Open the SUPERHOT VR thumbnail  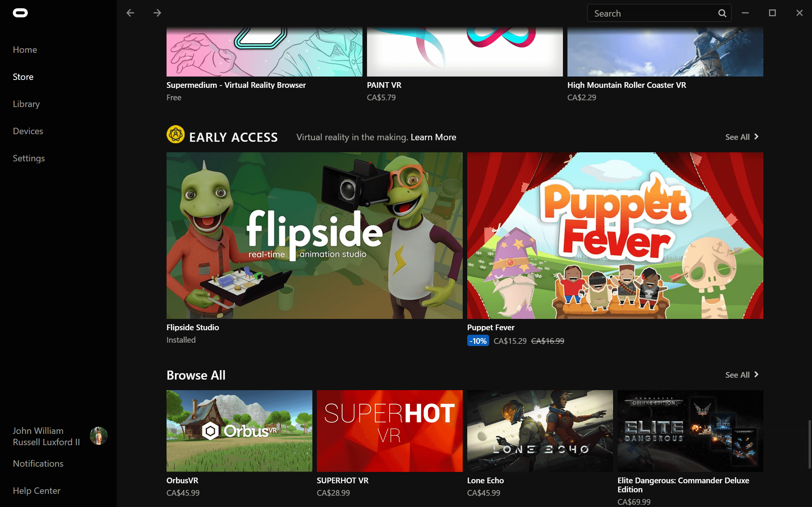[390, 431]
